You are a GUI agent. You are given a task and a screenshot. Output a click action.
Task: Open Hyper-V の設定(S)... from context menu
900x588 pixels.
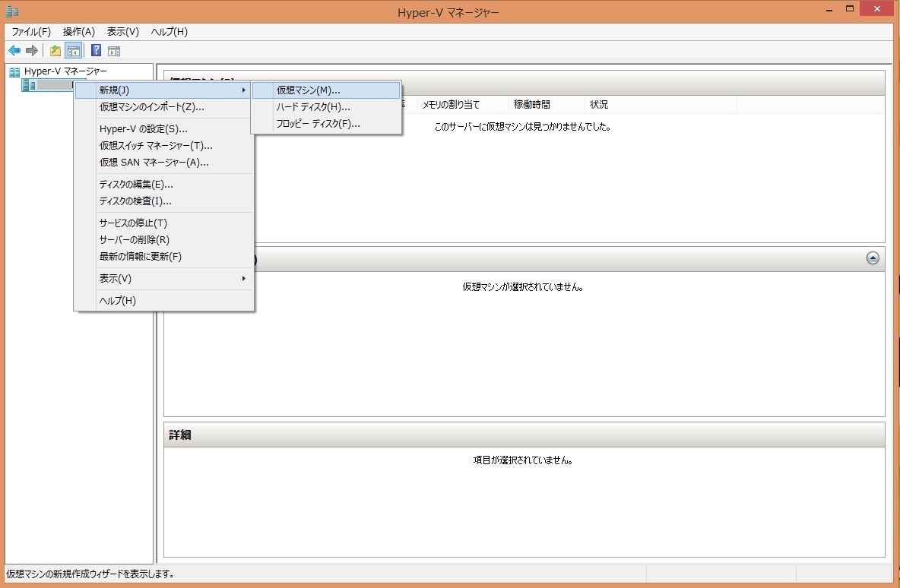click(143, 129)
